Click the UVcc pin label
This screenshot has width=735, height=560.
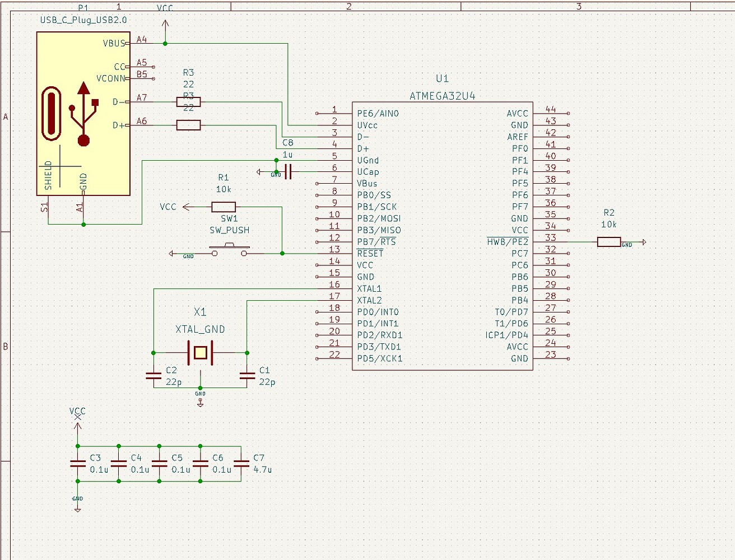pos(367,125)
